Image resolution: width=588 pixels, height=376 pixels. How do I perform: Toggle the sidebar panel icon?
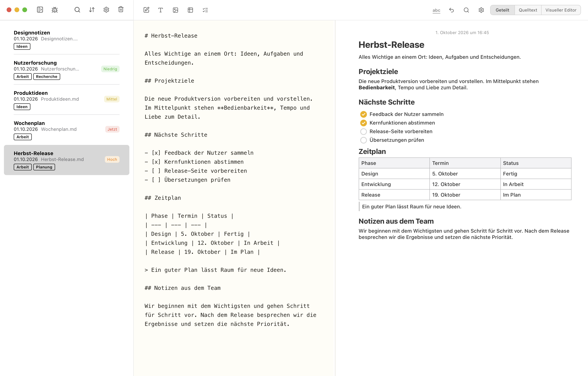pos(40,10)
